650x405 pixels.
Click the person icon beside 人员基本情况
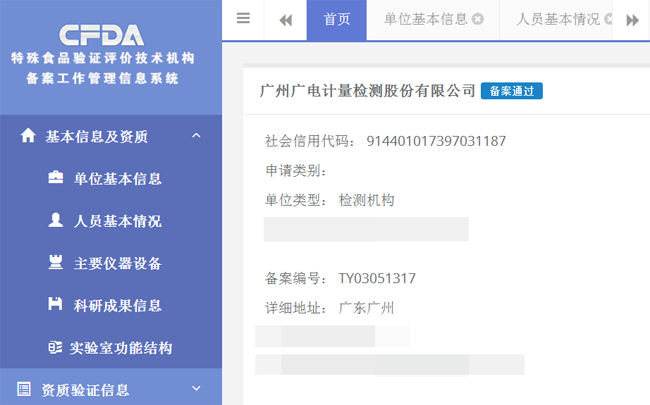point(56,221)
